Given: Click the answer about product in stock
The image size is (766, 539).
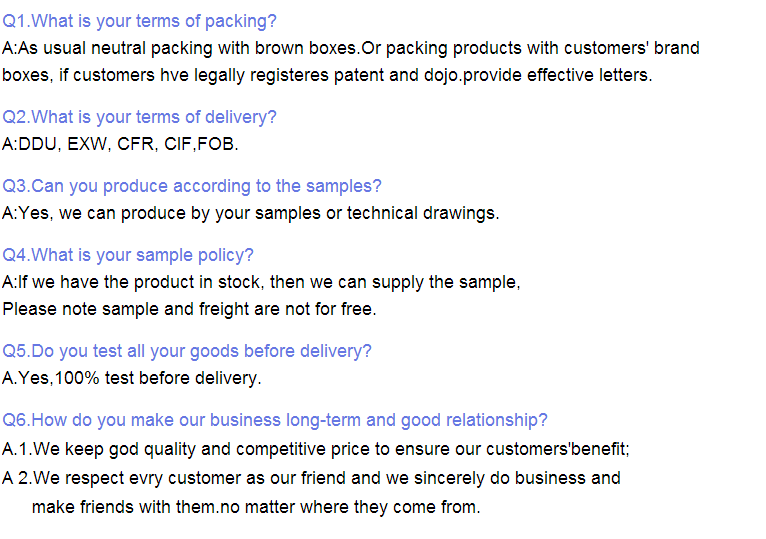Looking at the screenshot, I should coord(261,282).
